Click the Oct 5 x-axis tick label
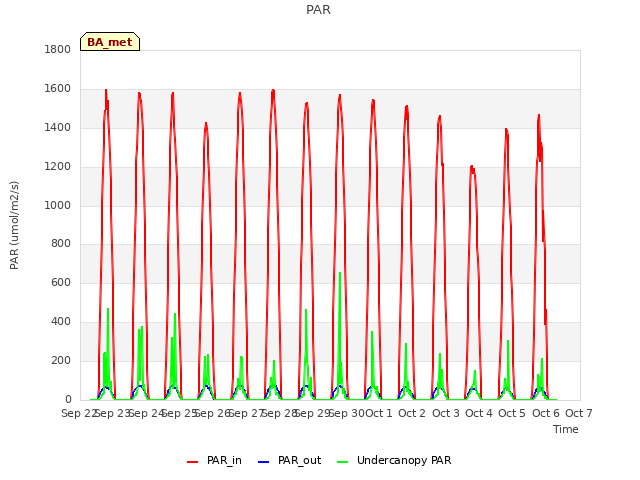 [x=512, y=413]
